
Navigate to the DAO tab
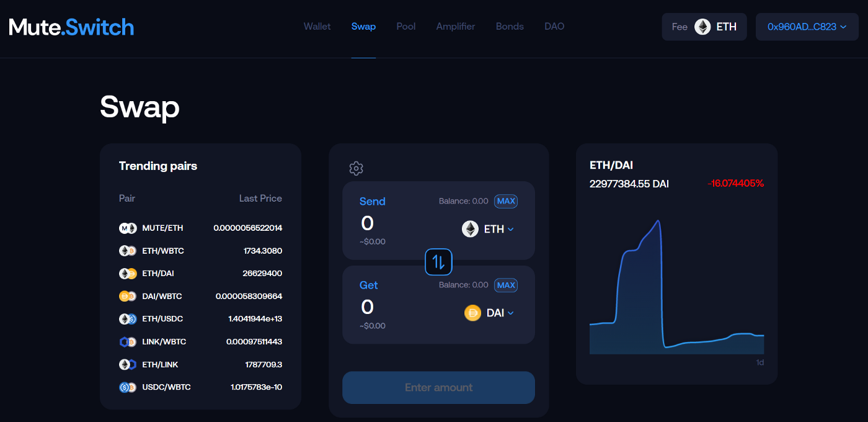pos(554,27)
